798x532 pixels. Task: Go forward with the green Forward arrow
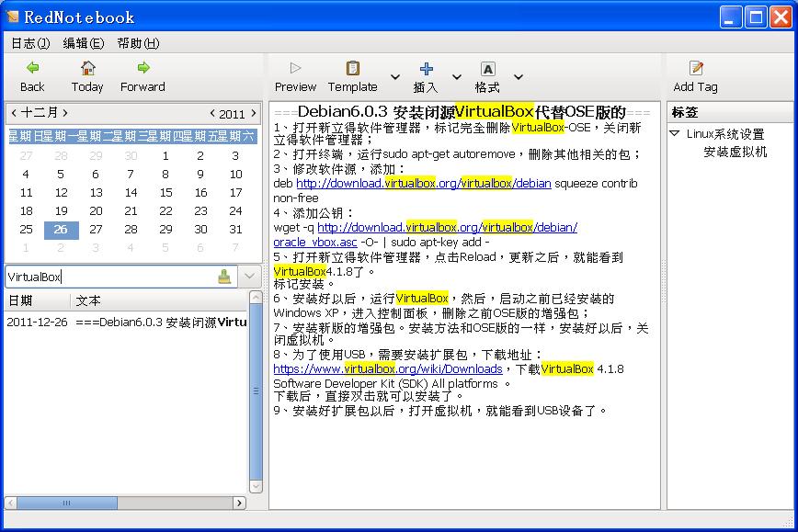[x=143, y=68]
